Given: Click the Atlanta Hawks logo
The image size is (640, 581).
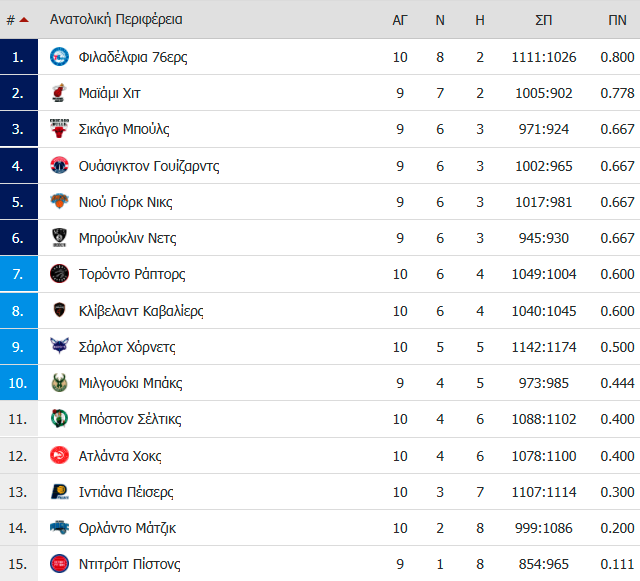Looking at the screenshot, I should 59,455.
